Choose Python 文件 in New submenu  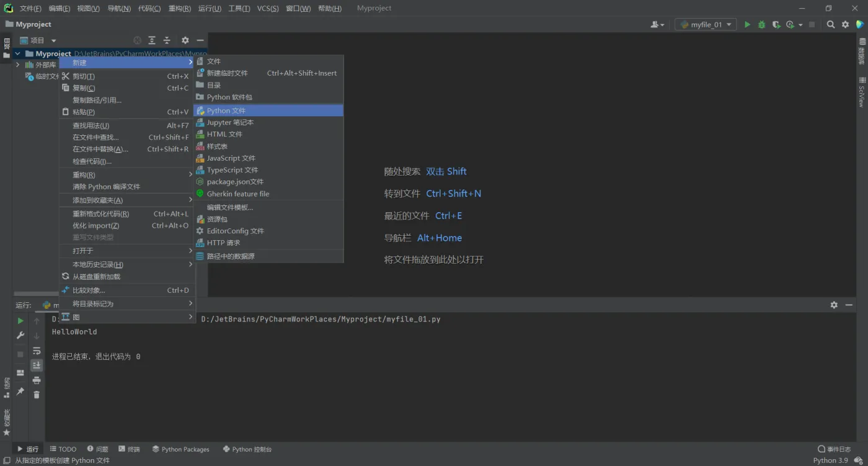click(268, 110)
